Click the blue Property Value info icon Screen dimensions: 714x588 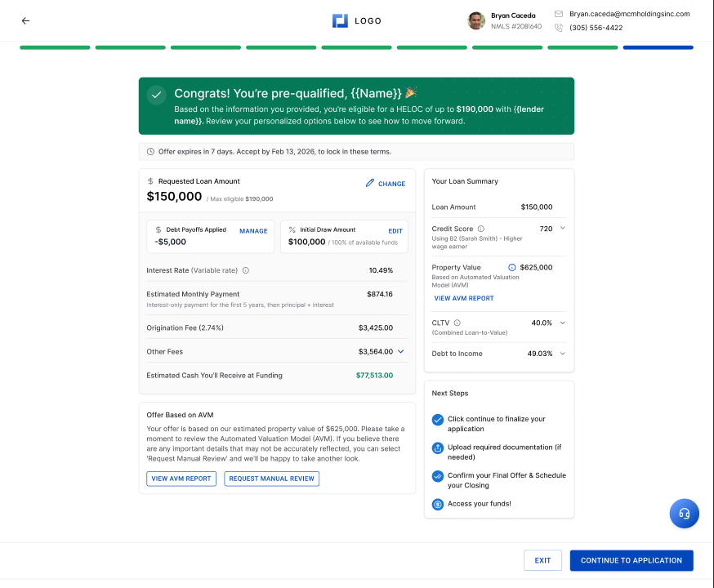[512, 267]
